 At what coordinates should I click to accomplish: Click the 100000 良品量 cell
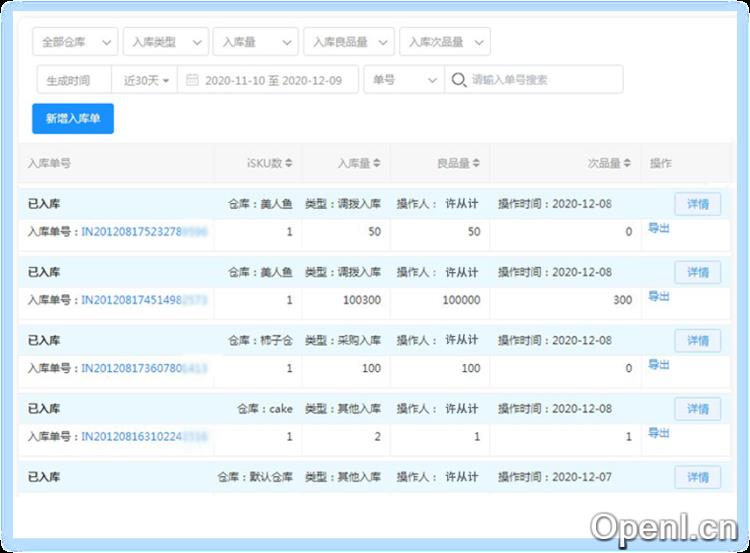pyautogui.click(x=461, y=300)
